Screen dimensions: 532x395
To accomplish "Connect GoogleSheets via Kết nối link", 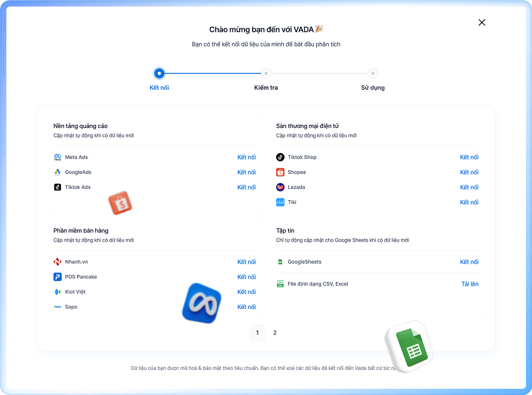I will pyautogui.click(x=469, y=262).
